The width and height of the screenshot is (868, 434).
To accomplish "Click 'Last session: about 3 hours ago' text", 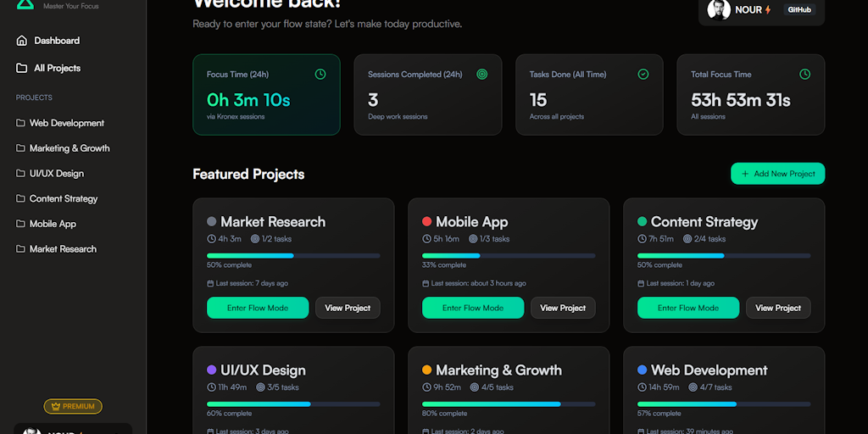I will coord(478,283).
